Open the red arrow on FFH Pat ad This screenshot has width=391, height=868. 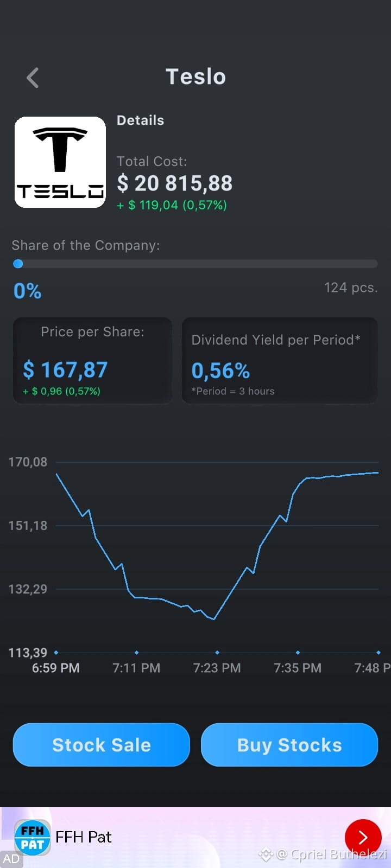point(363,838)
